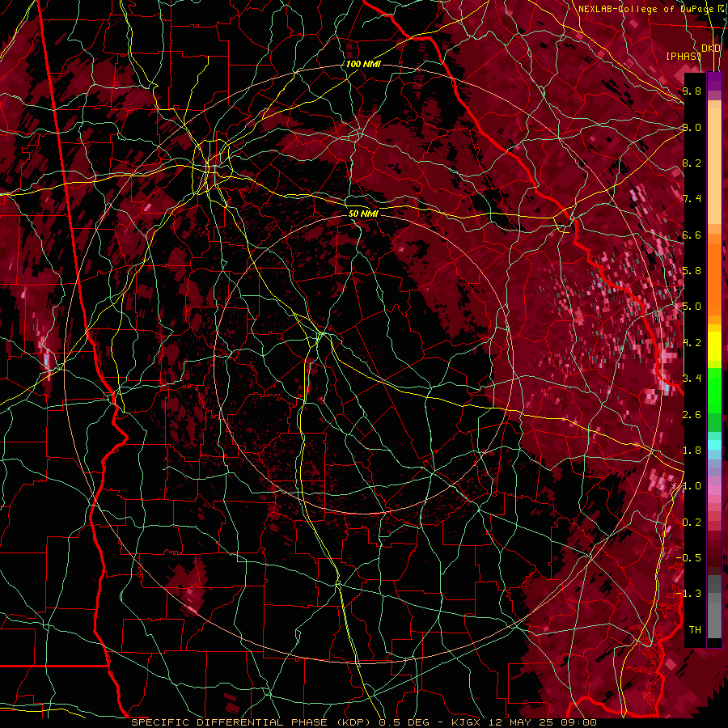Screen dimensions: 728x728
Task: Click the 50 NMI range ring label
Action: click(363, 214)
